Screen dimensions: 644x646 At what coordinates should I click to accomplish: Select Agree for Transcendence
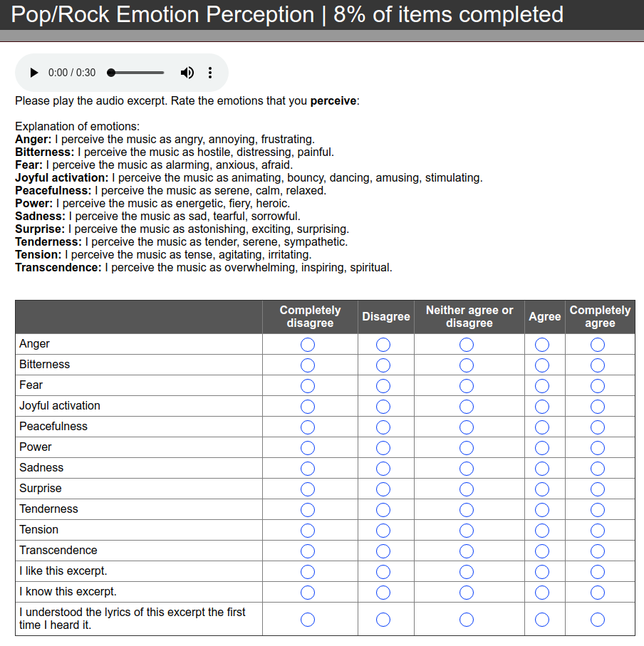pos(542,551)
